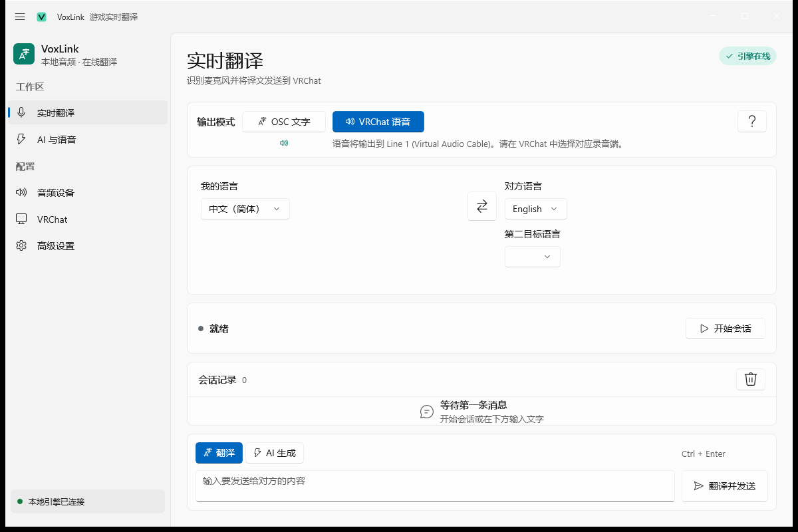Focus the 输入要发送给对方的内容 text box

pyautogui.click(x=435, y=486)
